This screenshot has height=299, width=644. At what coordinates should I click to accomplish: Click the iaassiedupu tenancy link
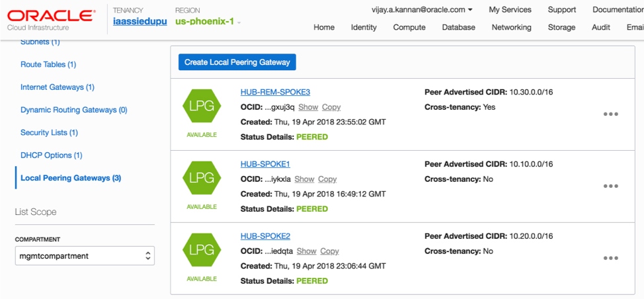140,22
